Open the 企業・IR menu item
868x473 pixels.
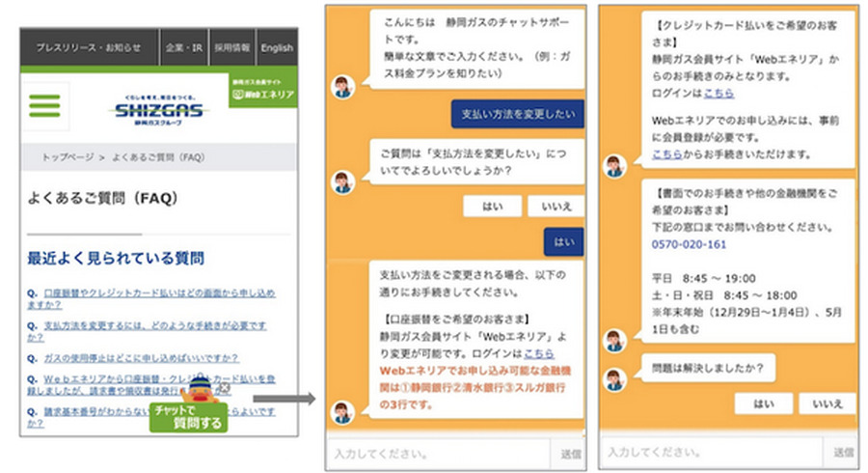[183, 47]
